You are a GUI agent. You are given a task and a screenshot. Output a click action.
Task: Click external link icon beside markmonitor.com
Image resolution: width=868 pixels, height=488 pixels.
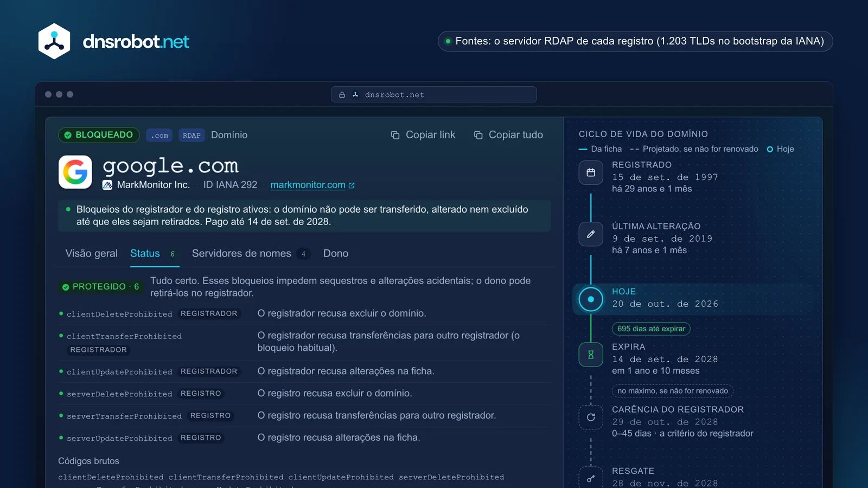352,185
